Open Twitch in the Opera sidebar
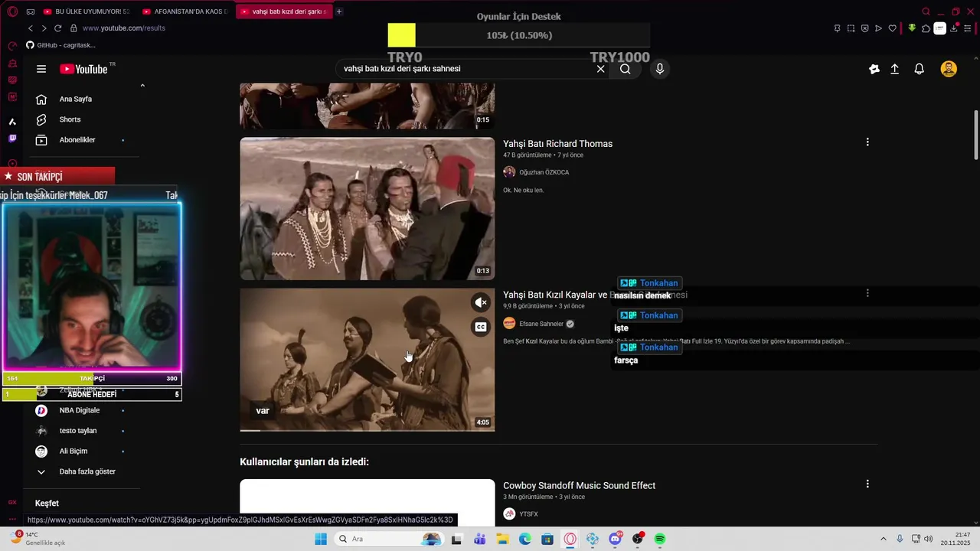This screenshot has width=980, height=551. 12,139
